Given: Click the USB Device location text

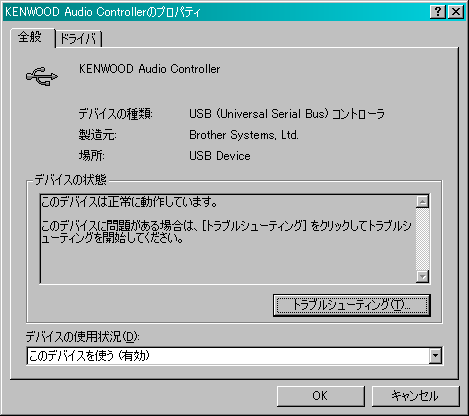Looking at the screenshot, I should click(220, 156).
